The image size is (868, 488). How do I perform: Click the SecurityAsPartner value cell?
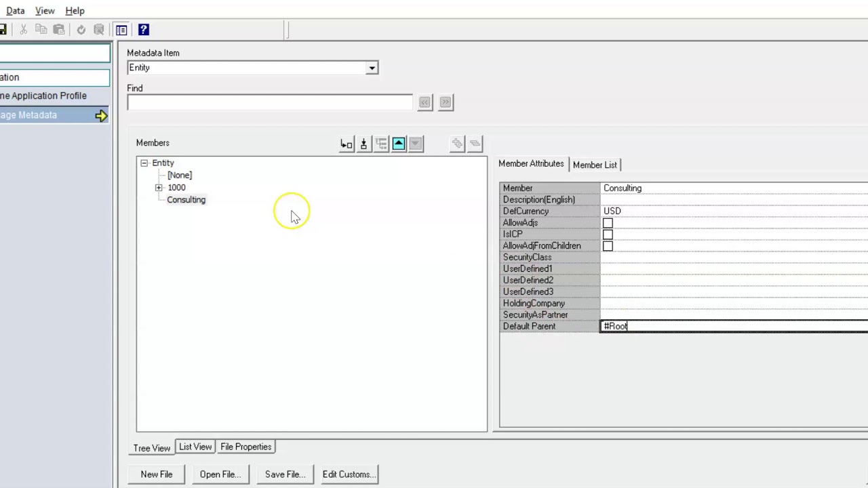pos(734,315)
